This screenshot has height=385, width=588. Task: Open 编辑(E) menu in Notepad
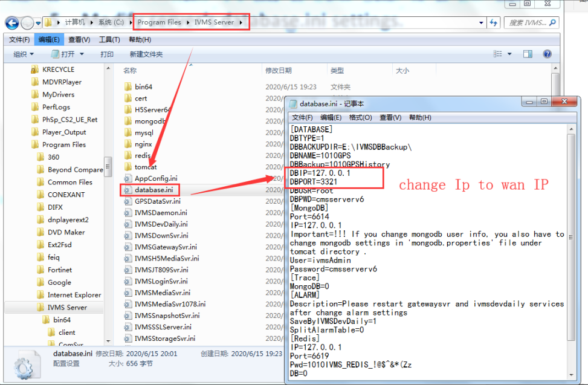(331, 117)
